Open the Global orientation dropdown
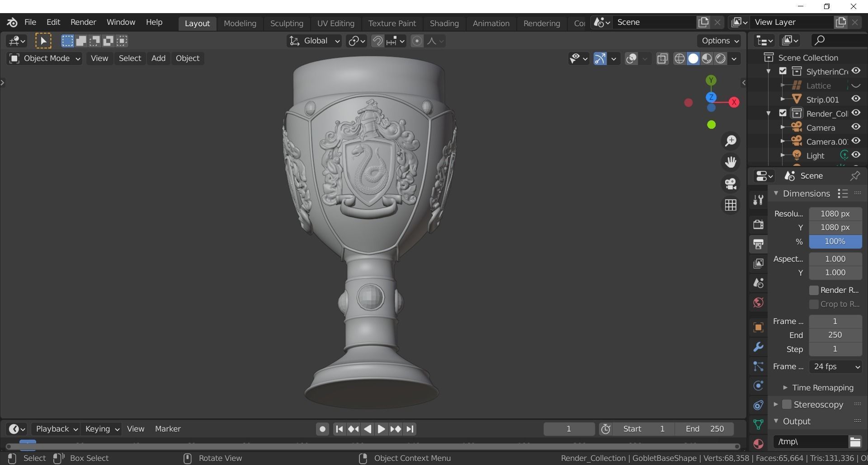Viewport: 868px width, 465px height. pos(314,41)
